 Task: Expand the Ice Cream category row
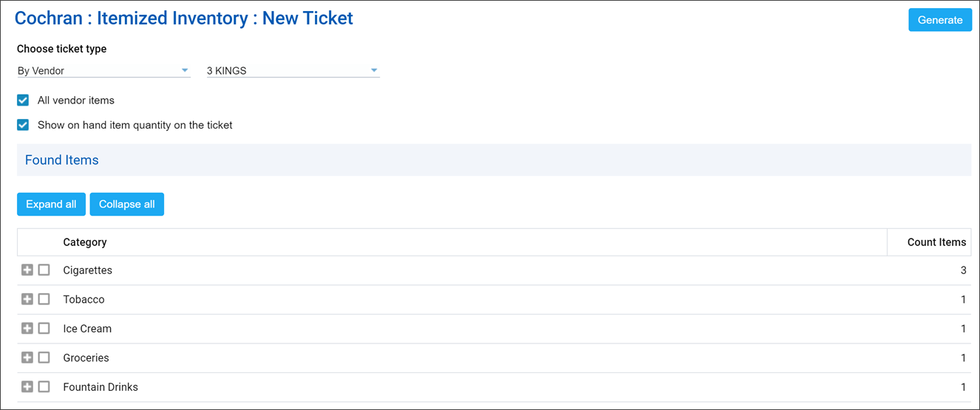[x=27, y=328]
